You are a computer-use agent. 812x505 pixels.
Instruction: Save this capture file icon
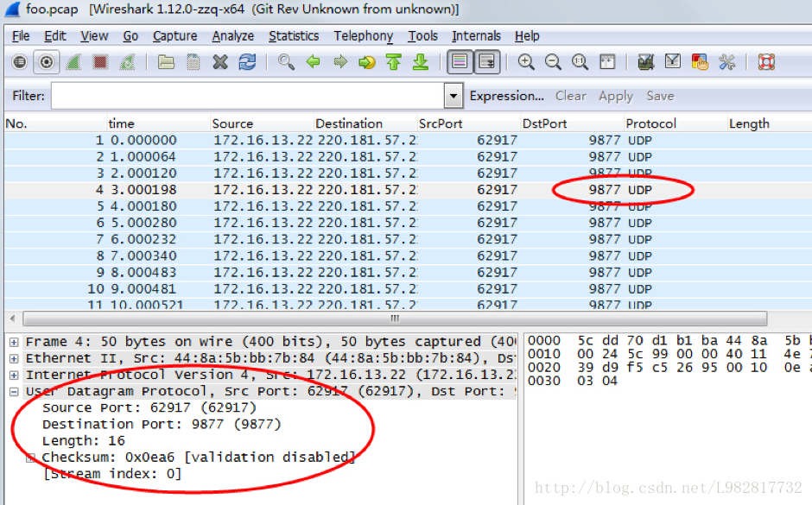(193, 63)
